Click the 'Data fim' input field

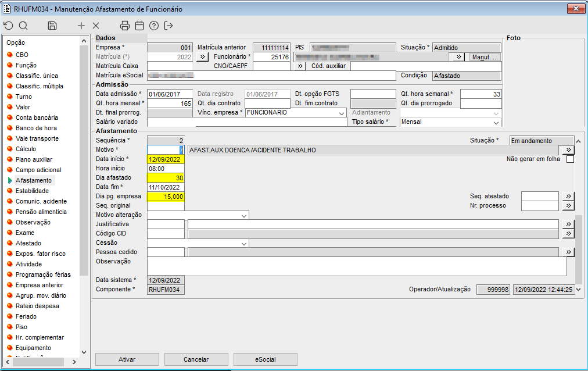click(166, 187)
